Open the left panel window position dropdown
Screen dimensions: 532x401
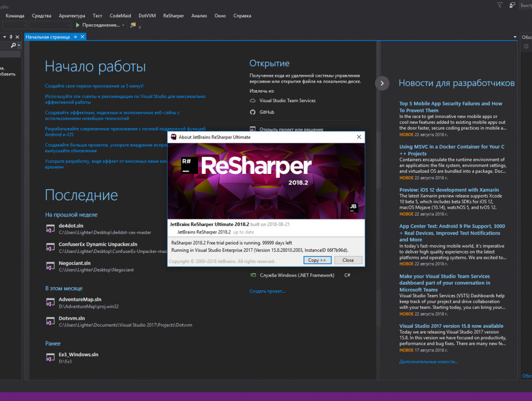(x=5, y=37)
